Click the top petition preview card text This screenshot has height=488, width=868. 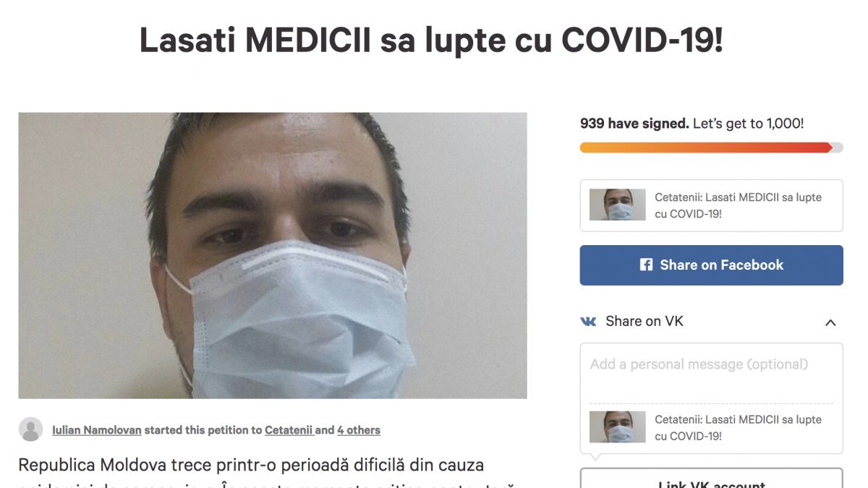tap(738, 205)
